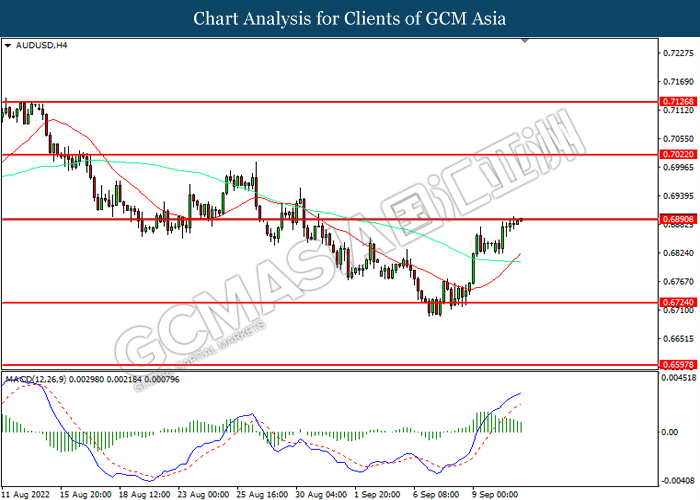Image resolution: width=700 pixels, height=500 pixels.
Task: Click the MACD 0.004518 scale value
Action: pyautogui.click(x=679, y=378)
